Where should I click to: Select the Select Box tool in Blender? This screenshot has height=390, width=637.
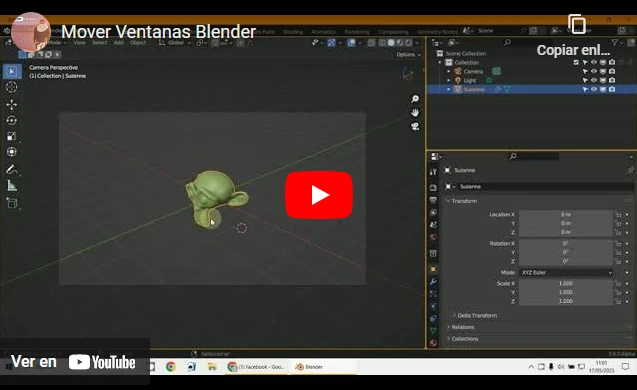click(x=12, y=72)
